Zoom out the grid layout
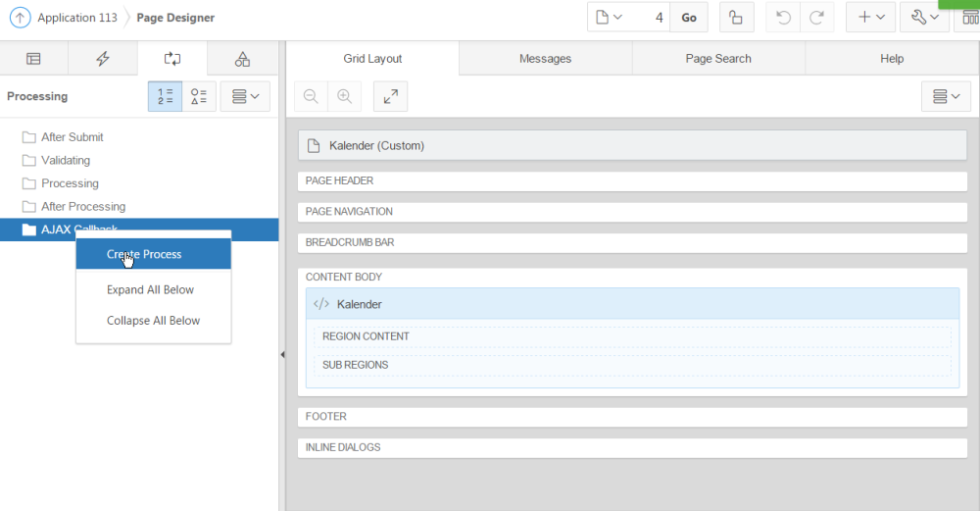The image size is (980, 511). click(312, 96)
